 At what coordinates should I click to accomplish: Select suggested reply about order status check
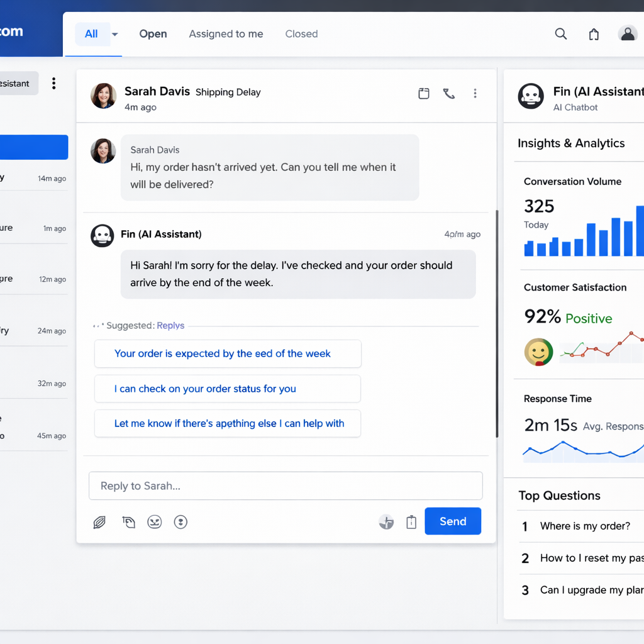click(227, 389)
